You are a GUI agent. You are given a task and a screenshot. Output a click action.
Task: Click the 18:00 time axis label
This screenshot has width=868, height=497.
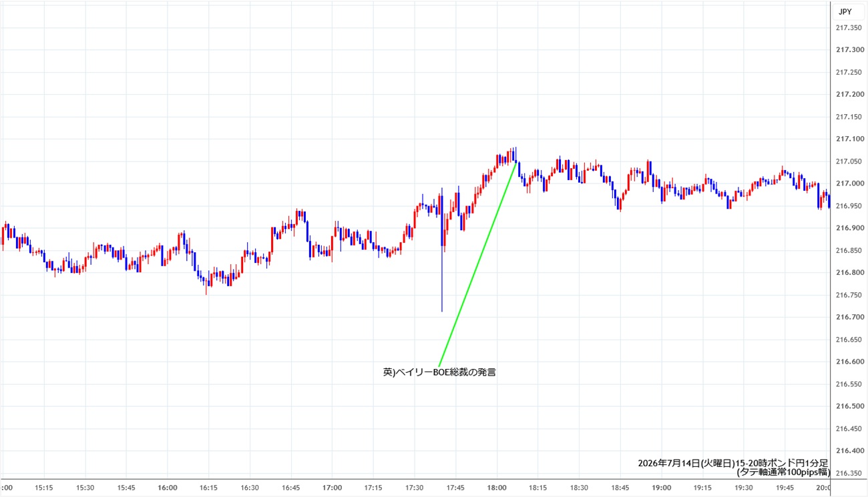[x=496, y=488]
